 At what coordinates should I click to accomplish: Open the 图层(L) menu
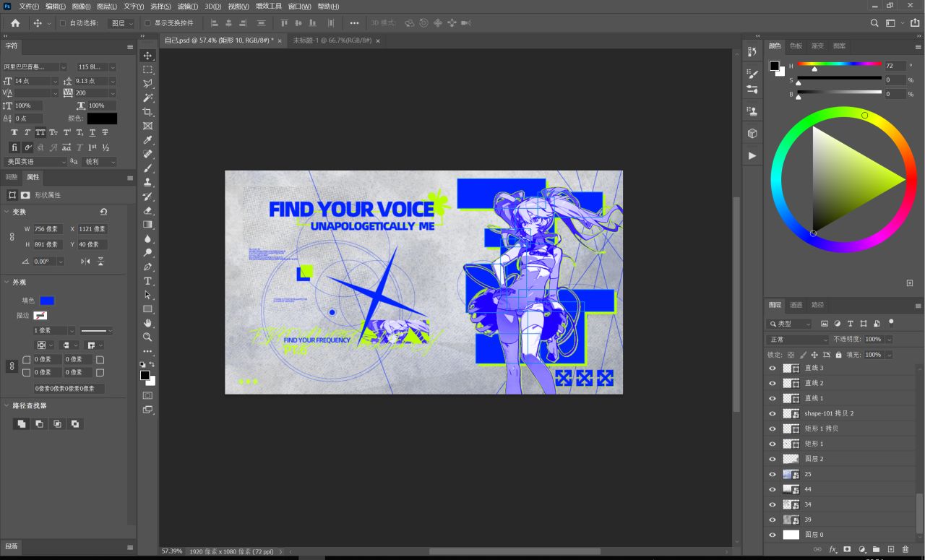[x=107, y=7]
